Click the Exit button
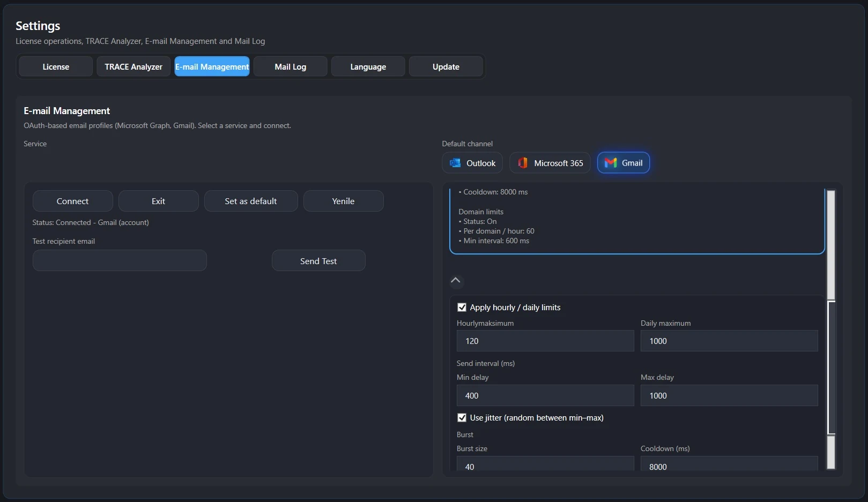Image resolution: width=868 pixels, height=502 pixels. tap(158, 201)
